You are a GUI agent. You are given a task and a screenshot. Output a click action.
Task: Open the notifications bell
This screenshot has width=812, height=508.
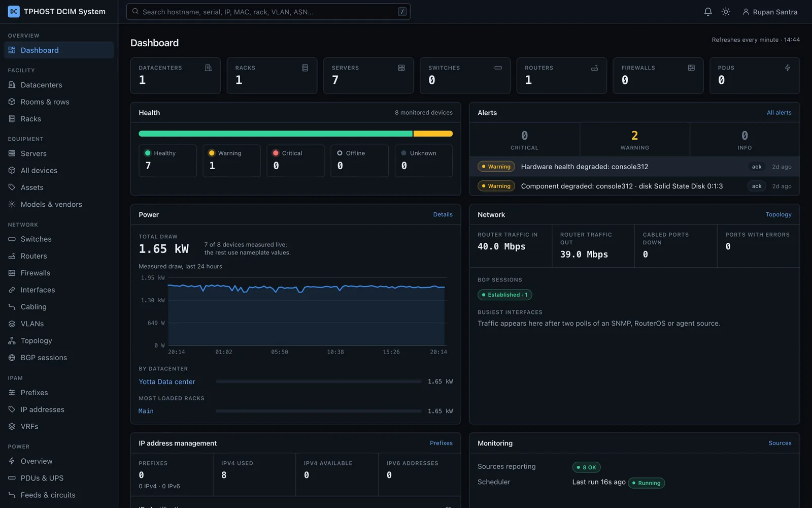pos(708,12)
